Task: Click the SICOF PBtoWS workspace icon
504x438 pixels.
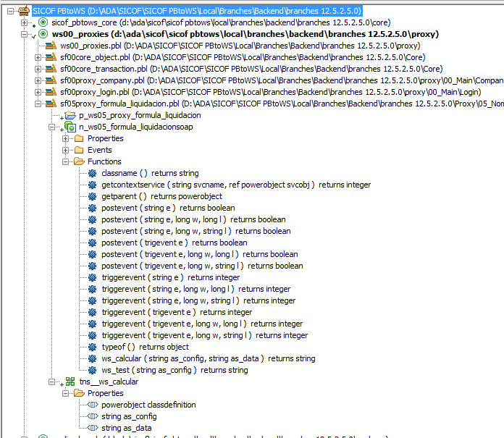Action: click(x=24, y=12)
